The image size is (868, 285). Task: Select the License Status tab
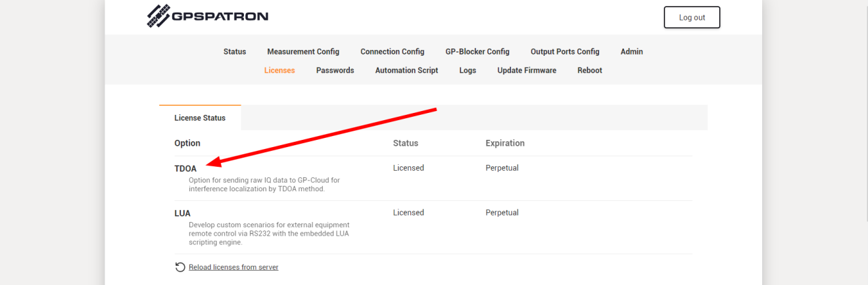tap(200, 118)
